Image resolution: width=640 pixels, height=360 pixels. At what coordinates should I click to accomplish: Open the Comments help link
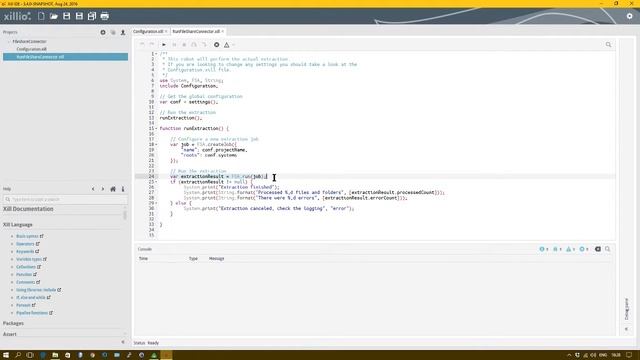click(x=26, y=282)
